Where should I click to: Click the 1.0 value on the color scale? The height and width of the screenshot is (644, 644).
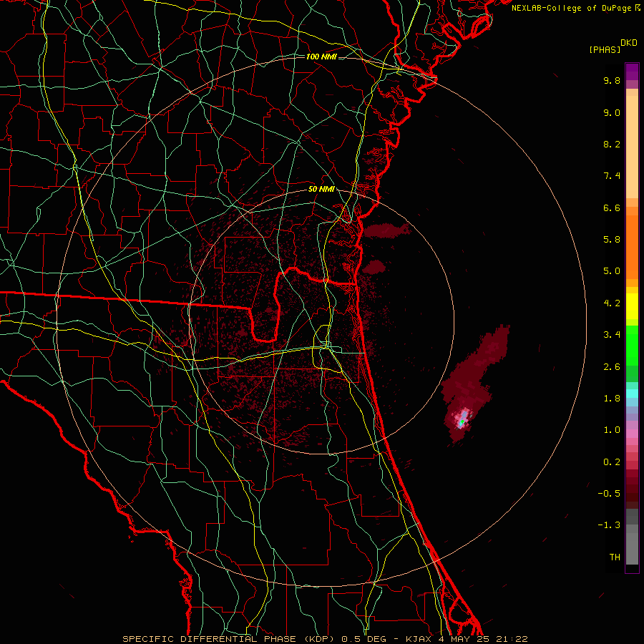[x=612, y=430]
